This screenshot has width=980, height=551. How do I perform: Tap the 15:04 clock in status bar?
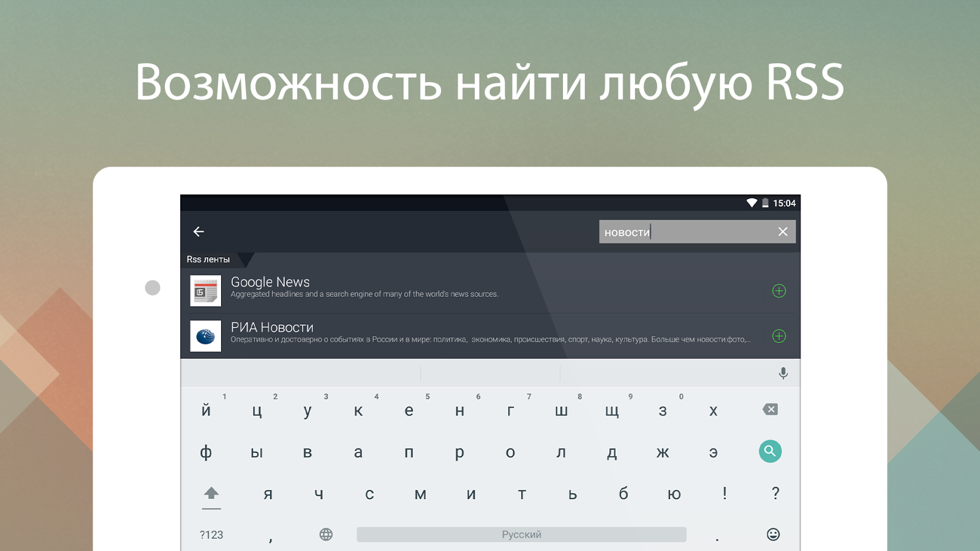click(x=784, y=203)
